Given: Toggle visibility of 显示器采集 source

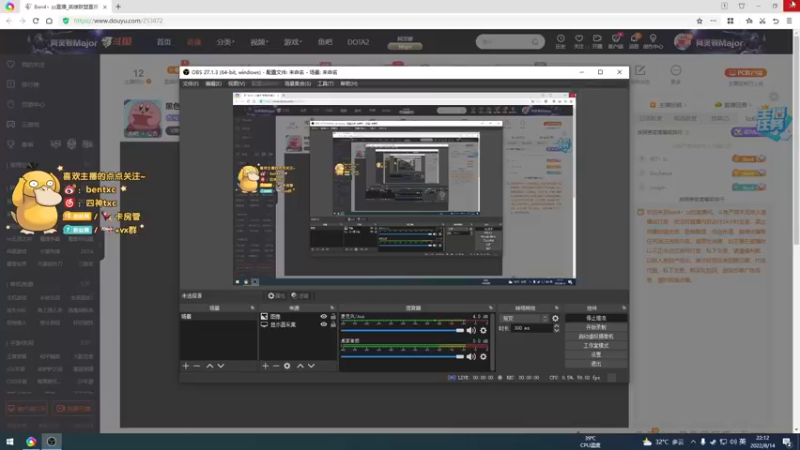Looking at the screenshot, I should (x=323, y=324).
